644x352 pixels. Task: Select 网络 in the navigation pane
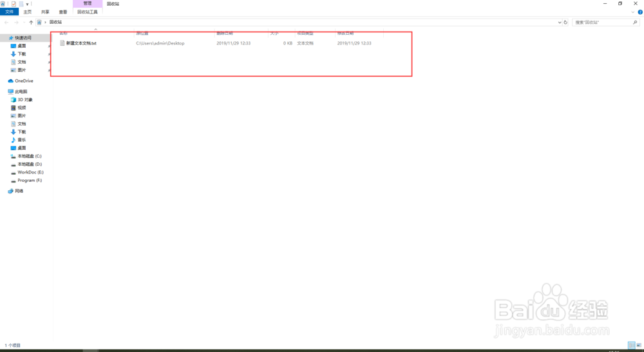(19, 191)
